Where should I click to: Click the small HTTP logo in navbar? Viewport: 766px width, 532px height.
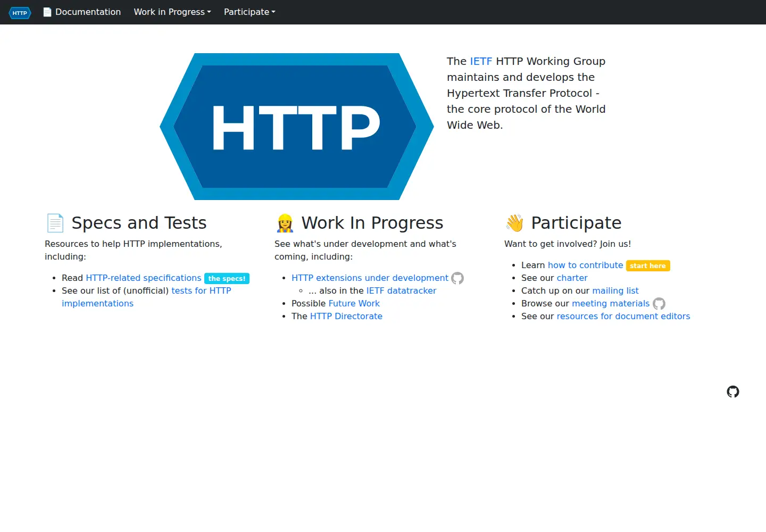[x=20, y=12]
